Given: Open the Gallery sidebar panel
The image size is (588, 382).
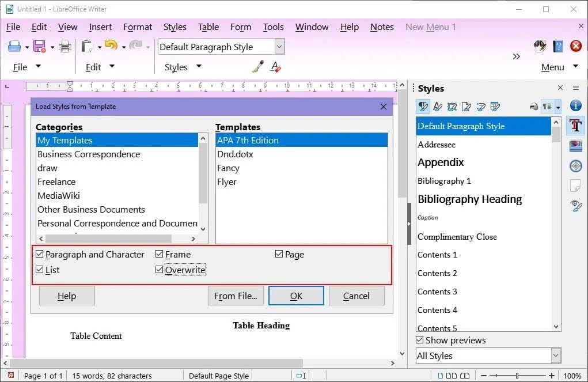Looking at the screenshot, I should [x=575, y=146].
